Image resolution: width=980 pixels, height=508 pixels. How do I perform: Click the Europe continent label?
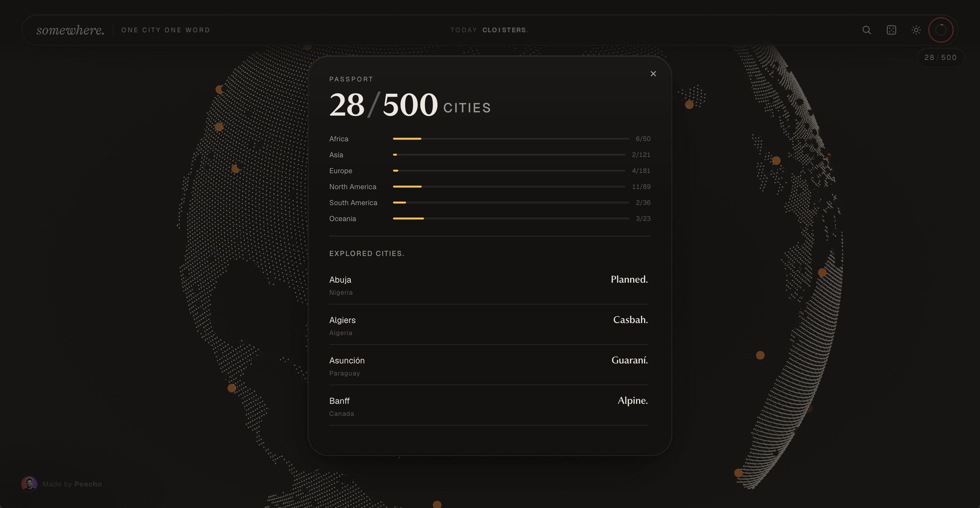(x=340, y=171)
